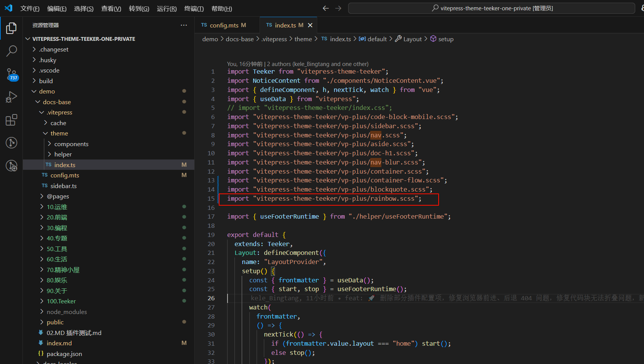Click the setup breadcrumb symbol
This screenshot has width=644, height=364.
point(442,39)
